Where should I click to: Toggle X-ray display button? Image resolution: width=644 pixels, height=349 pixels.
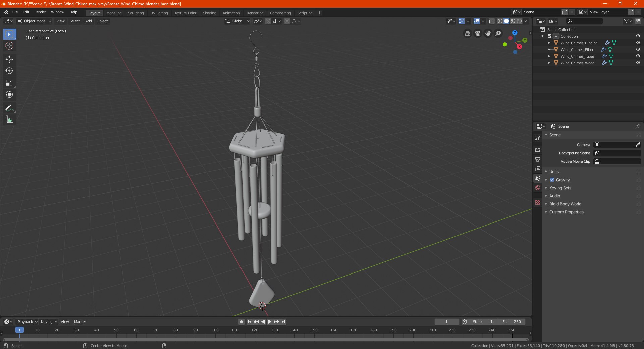pos(491,21)
